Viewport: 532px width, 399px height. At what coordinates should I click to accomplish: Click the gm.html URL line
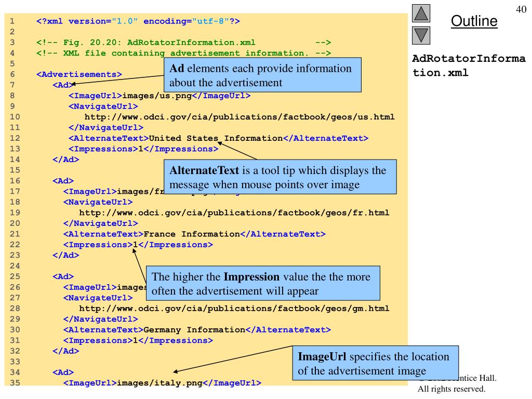coord(234,309)
